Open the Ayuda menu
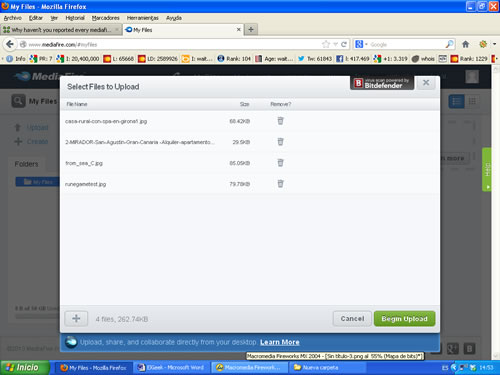Image resolution: width=500 pixels, height=375 pixels. click(174, 18)
